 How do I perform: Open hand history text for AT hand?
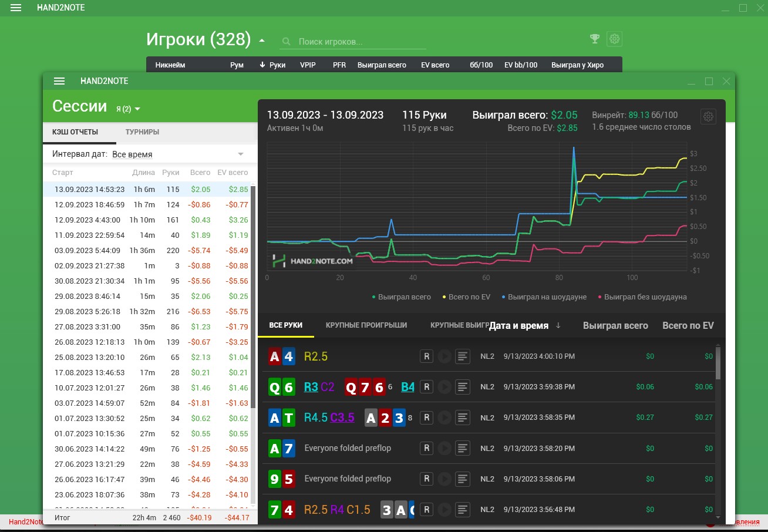tap(463, 417)
